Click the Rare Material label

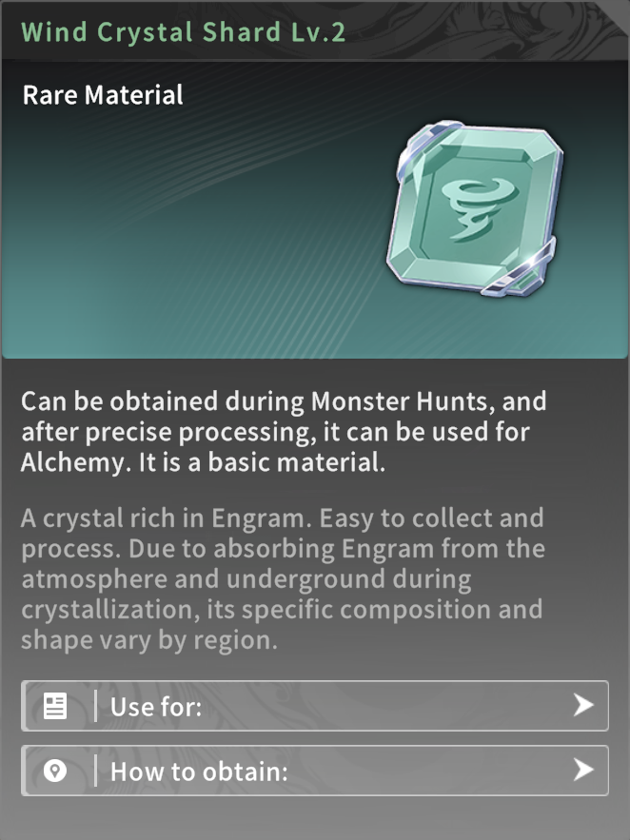point(103,95)
